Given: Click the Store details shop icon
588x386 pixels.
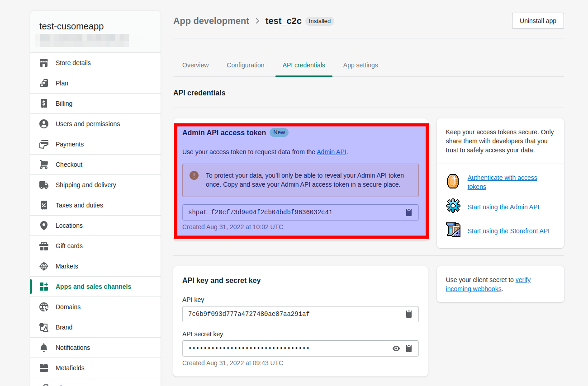Looking at the screenshot, I should point(44,63).
